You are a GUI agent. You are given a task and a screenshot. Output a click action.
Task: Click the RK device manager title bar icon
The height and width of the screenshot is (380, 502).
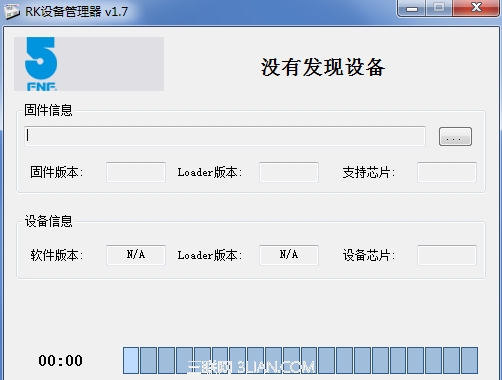coord(12,12)
